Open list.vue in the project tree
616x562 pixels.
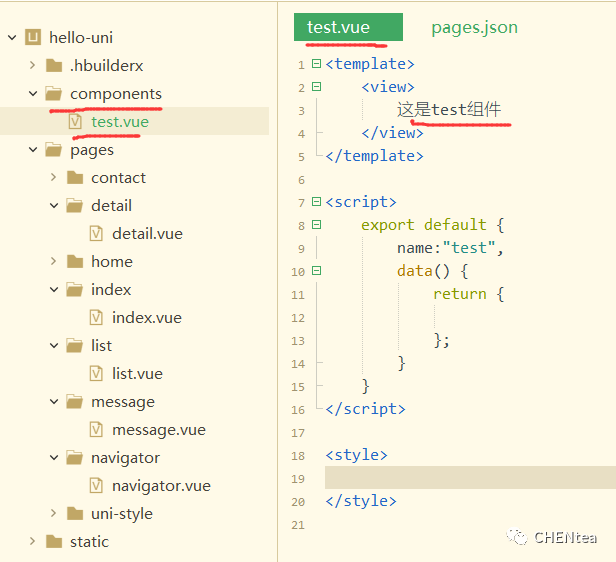click(x=137, y=374)
